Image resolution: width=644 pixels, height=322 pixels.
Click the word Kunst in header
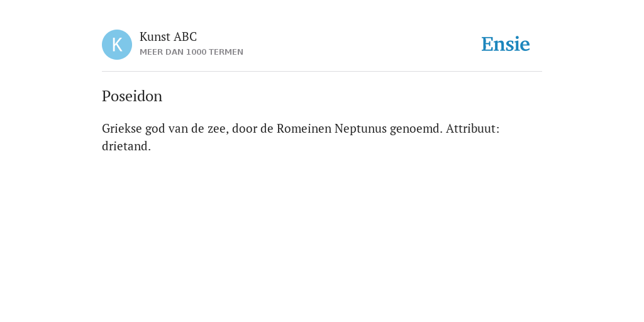(155, 36)
